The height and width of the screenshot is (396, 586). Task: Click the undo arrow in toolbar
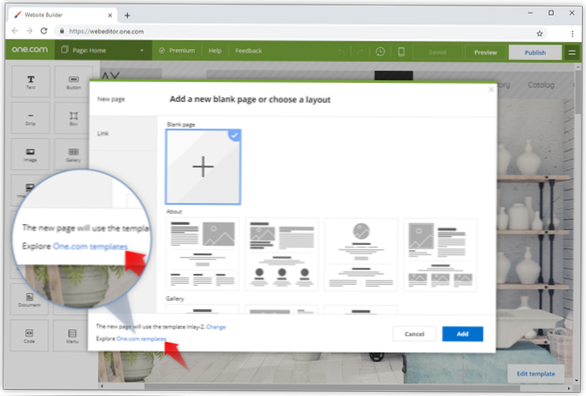[x=341, y=52]
